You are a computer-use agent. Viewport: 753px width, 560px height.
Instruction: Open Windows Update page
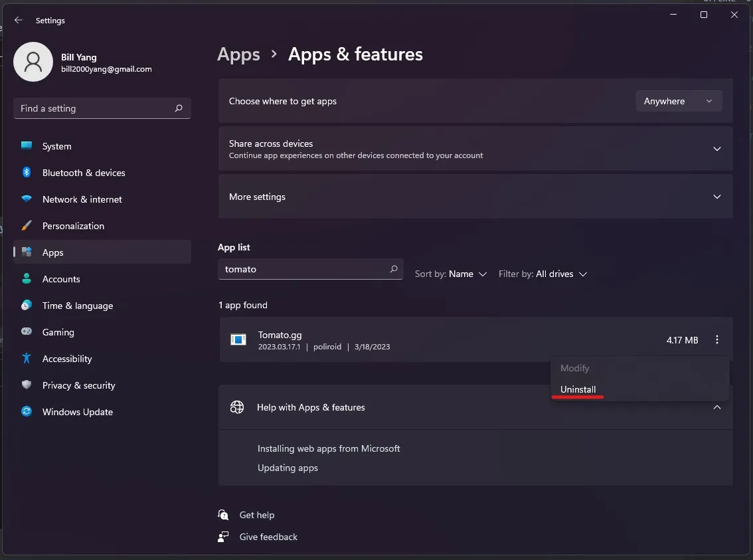tap(77, 412)
